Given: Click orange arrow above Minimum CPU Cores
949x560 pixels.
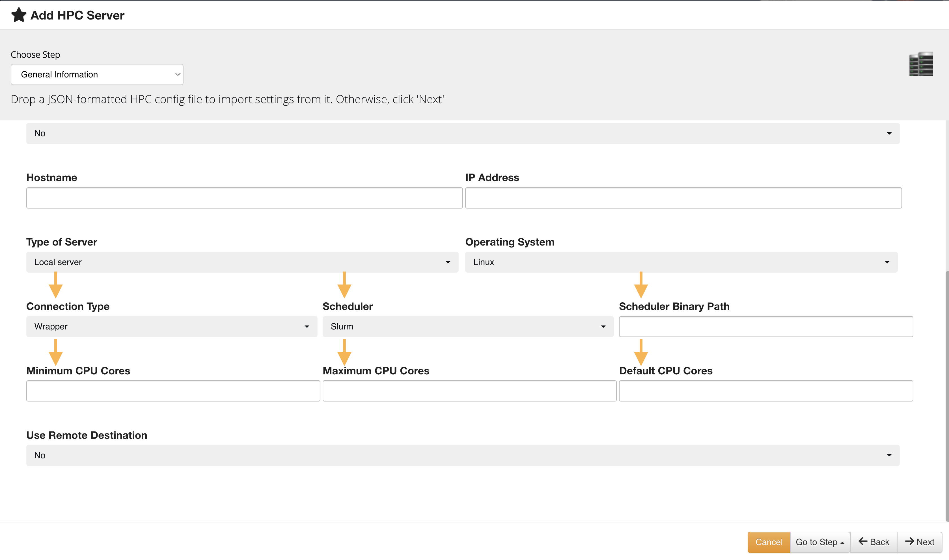Looking at the screenshot, I should pos(55,353).
